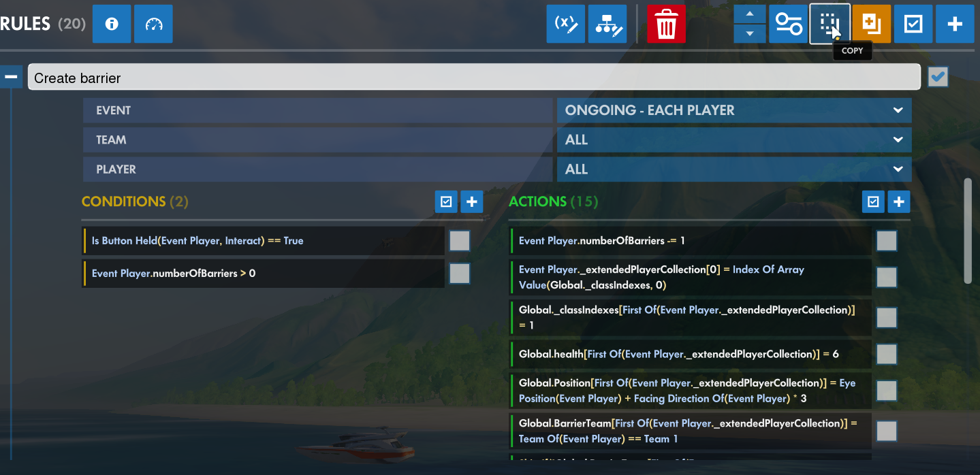Collapse the Create barrier rule

pyautogui.click(x=12, y=77)
